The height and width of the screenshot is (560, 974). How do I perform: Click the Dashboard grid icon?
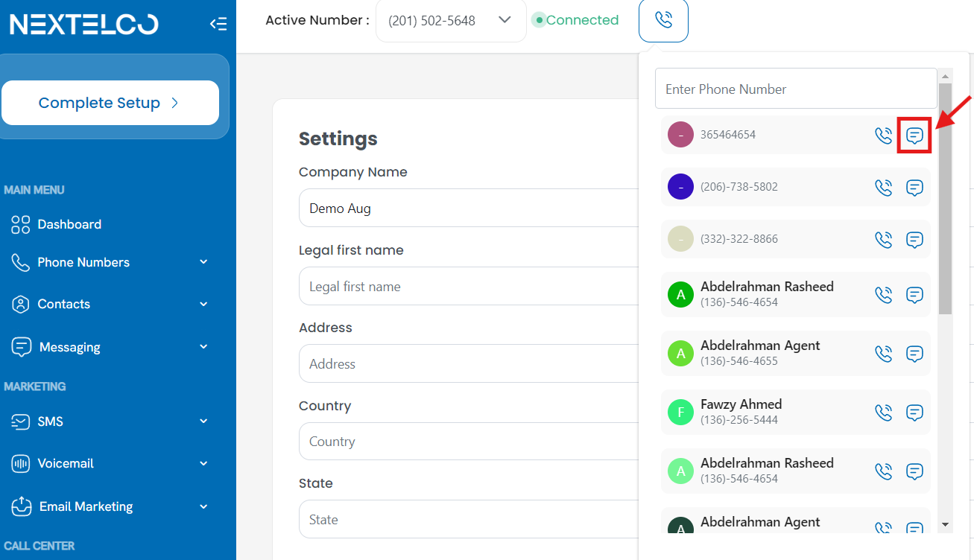21,225
